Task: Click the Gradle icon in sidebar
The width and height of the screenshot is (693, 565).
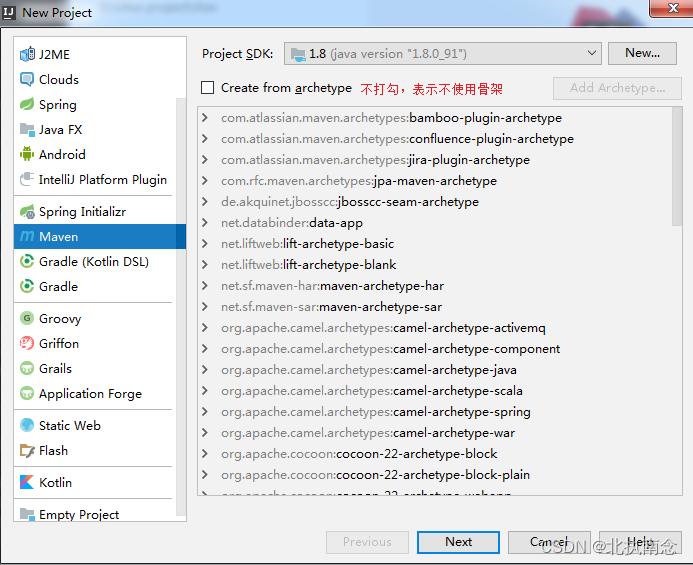Action: [x=27, y=286]
